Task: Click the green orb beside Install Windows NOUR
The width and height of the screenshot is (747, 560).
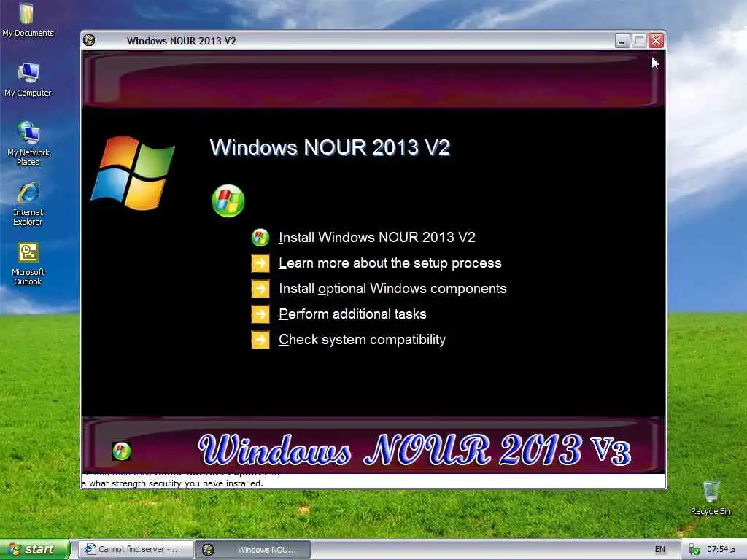Action: [x=260, y=237]
